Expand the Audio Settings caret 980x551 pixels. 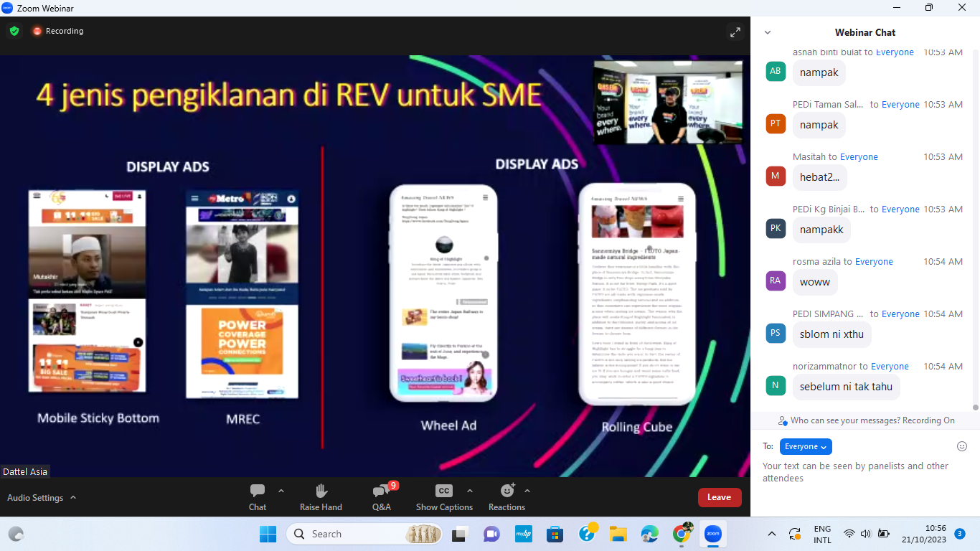click(73, 497)
